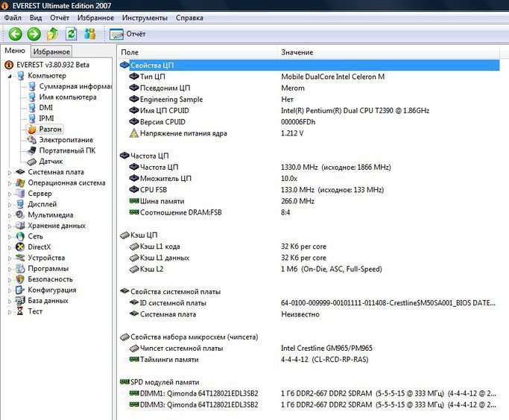Select the CPU FSB row

pos(309,190)
